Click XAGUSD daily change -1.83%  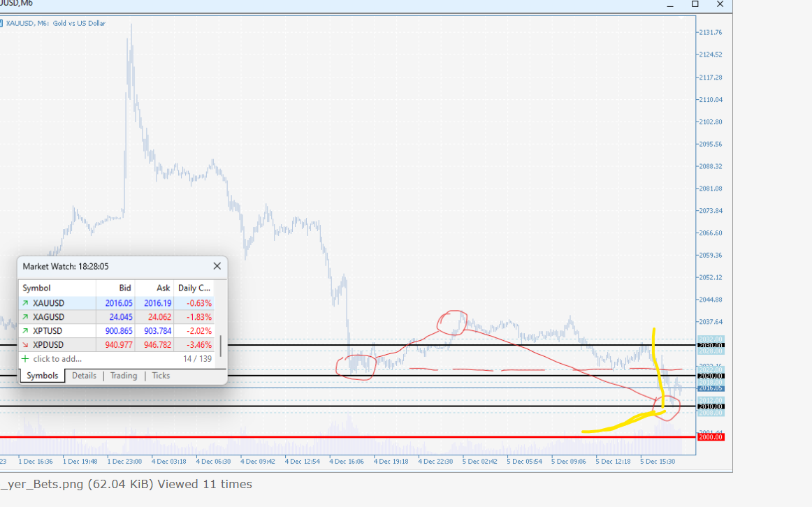[x=199, y=316]
